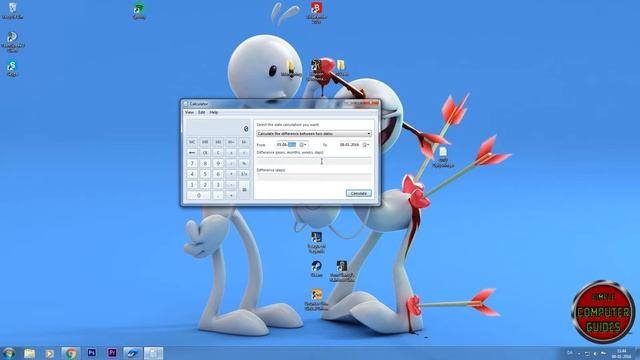Screen dimensions: 640x360
Task: Click the number 3 key
Action: click(218, 184)
